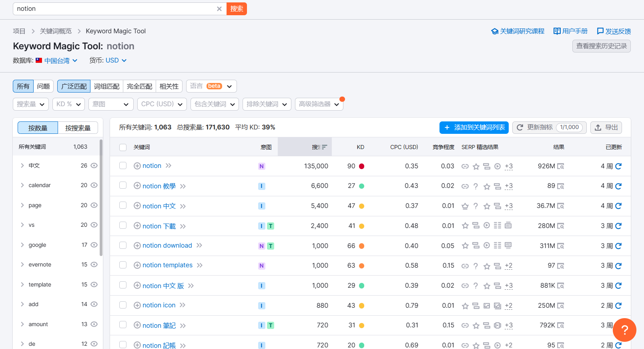
Task: View SERP icon for notion row
Action: coord(561,166)
